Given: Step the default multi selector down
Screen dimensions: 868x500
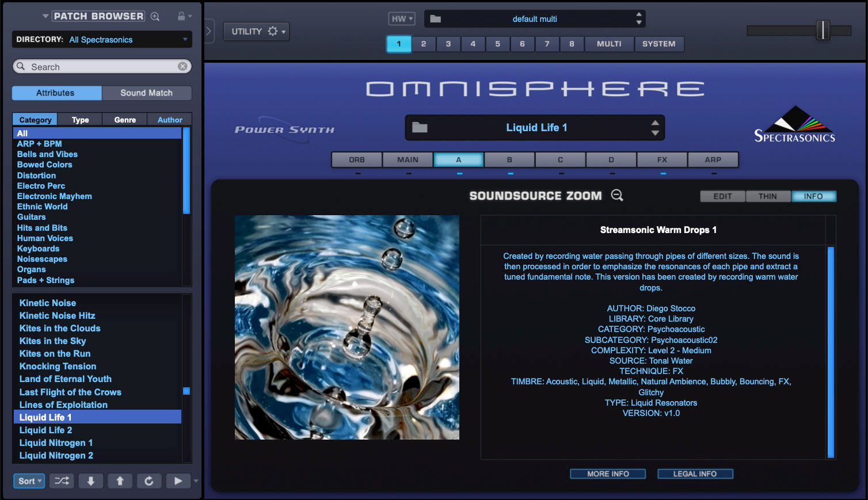Looking at the screenshot, I should 639,23.
